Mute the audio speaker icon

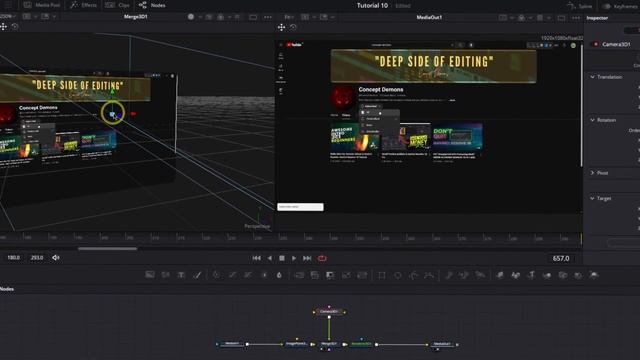click(x=56, y=258)
